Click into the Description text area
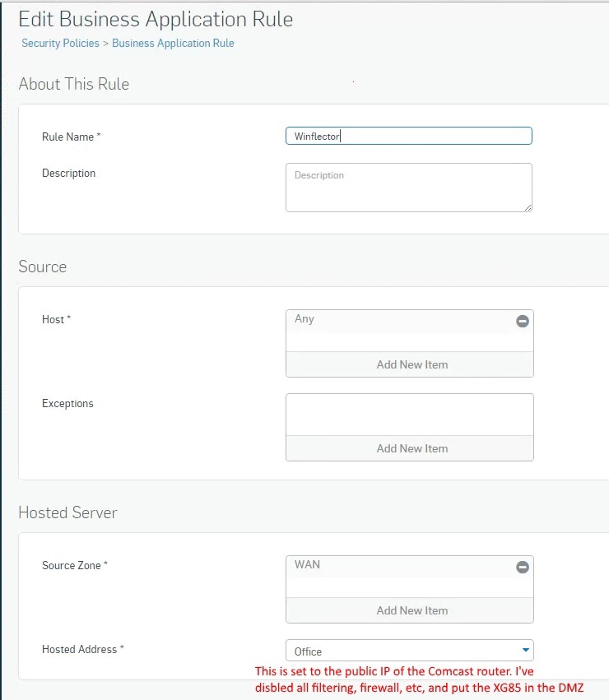The height and width of the screenshot is (700, 609). click(x=409, y=188)
